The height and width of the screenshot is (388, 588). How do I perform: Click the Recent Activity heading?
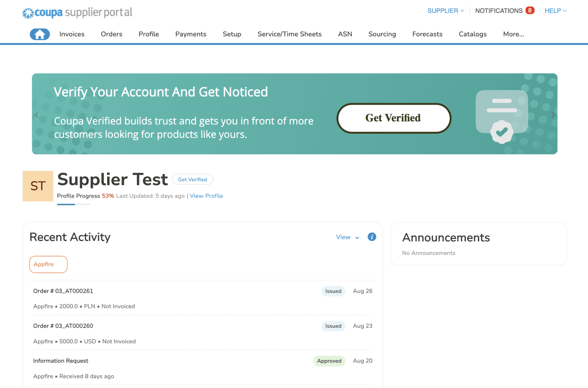point(70,237)
